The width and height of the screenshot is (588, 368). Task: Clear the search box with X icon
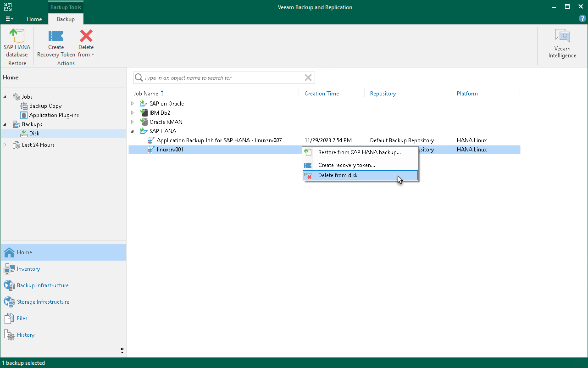tap(308, 78)
